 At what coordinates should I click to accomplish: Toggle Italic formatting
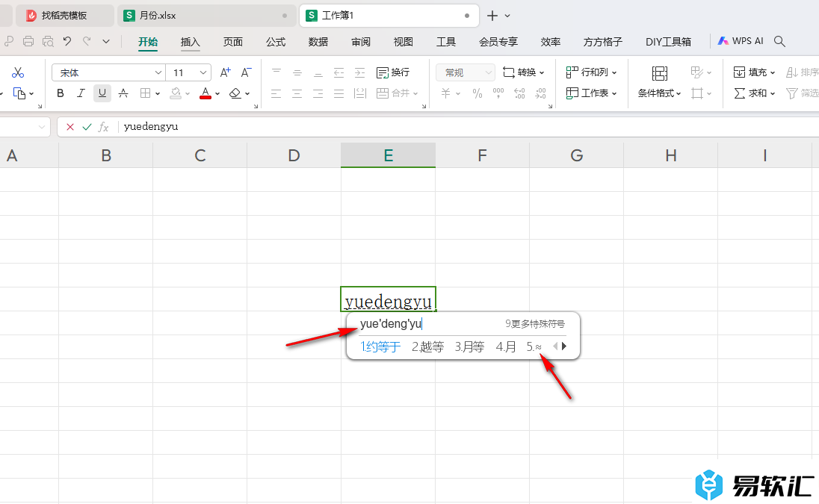pyautogui.click(x=81, y=93)
